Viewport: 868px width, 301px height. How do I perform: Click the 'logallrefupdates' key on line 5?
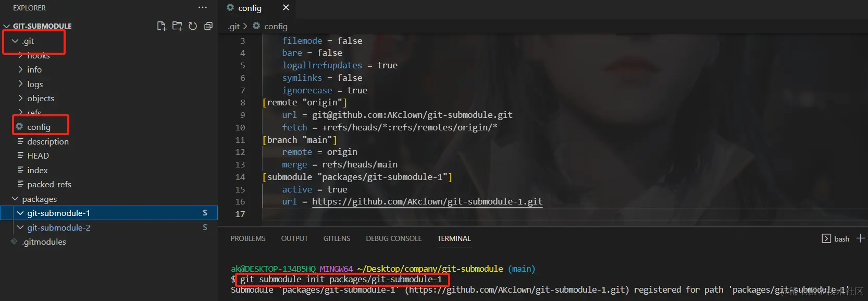[x=322, y=65]
